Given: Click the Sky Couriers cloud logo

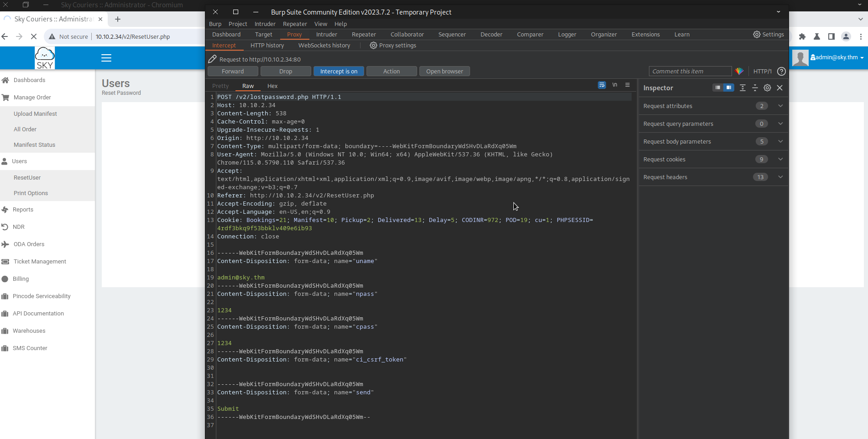Looking at the screenshot, I should point(45,58).
